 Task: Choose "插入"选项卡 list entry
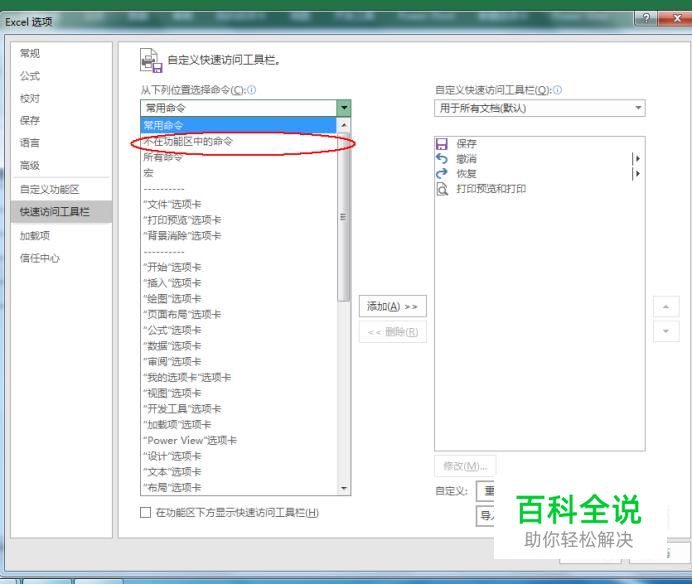239,283
